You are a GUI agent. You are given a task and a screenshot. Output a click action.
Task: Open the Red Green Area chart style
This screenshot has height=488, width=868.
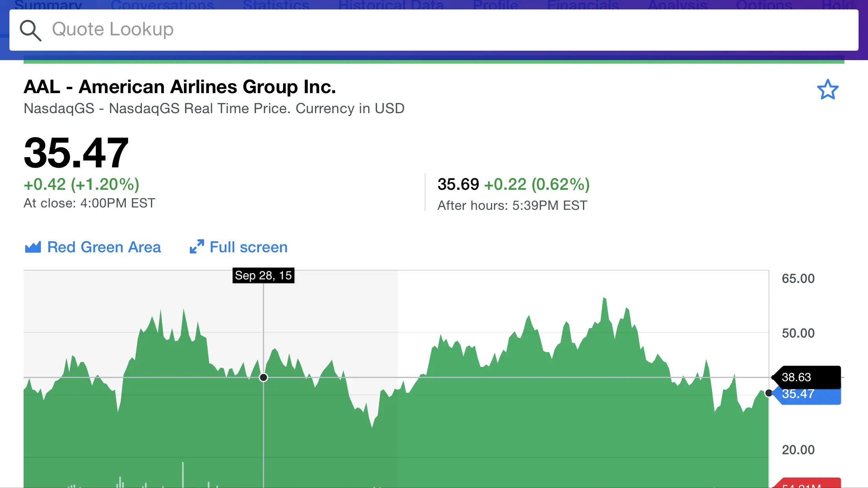tap(104, 247)
